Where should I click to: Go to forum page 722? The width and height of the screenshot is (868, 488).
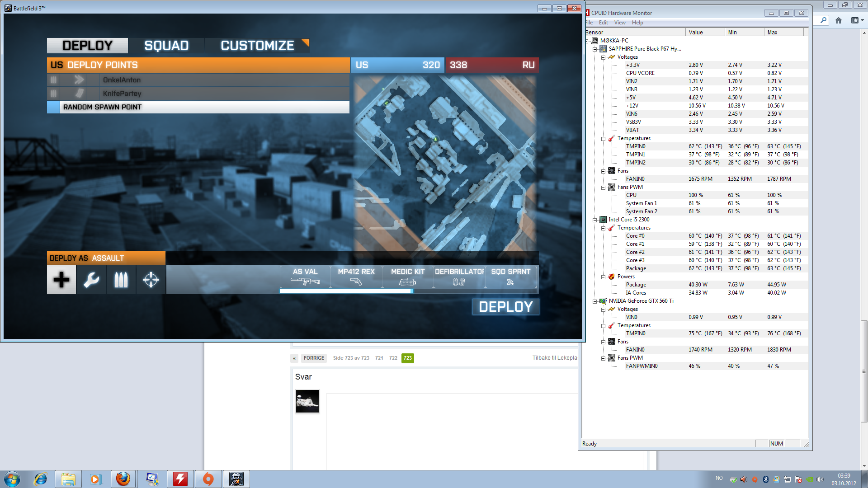(393, 358)
